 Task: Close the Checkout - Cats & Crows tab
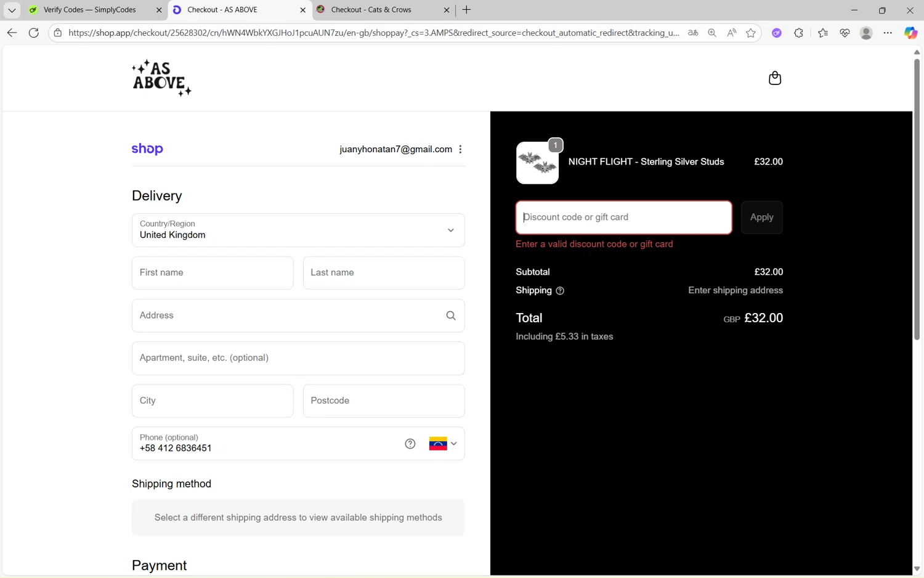[x=447, y=10]
